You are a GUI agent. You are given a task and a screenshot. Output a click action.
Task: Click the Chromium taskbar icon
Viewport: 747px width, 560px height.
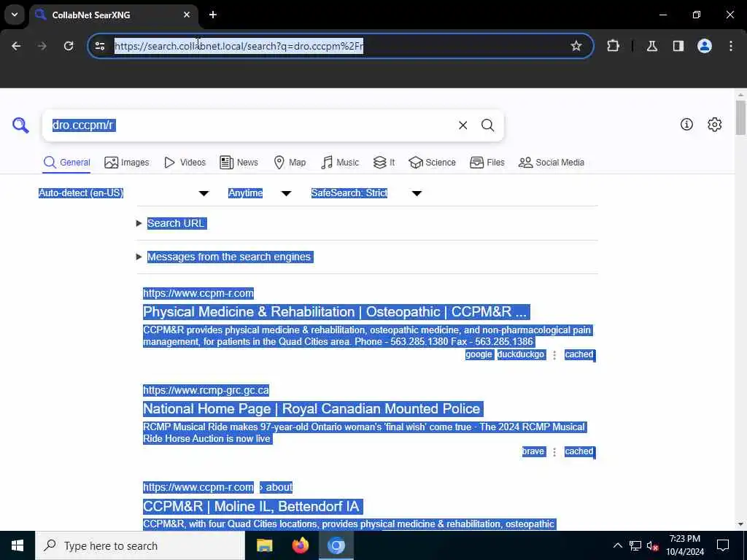coord(336,545)
